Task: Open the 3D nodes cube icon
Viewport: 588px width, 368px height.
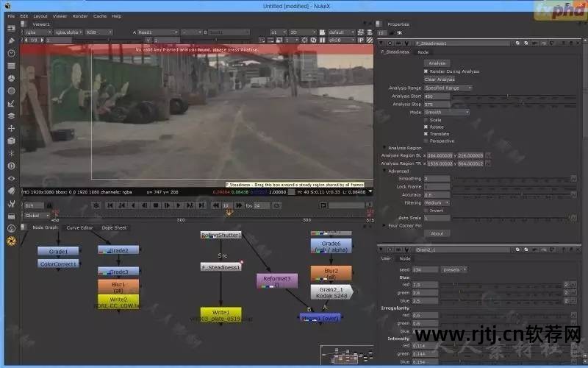Action: tap(11, 141)
